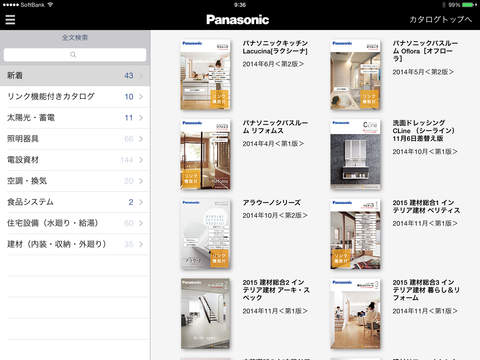Select the 新着 category
This screenshot has width=480, height=360.
click(x=75, y=76)
